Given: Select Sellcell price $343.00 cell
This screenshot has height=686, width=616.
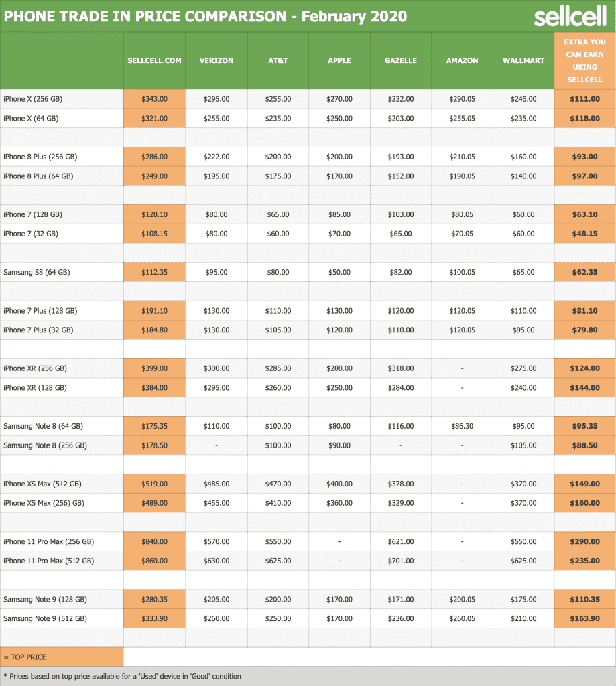Looking at the screenshot, I should point(155,99).
